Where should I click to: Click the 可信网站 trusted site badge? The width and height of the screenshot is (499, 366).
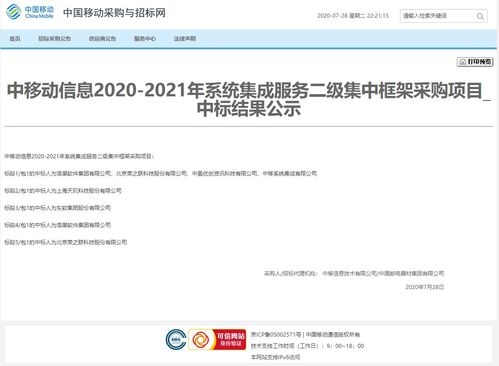(x=217, y=339)
